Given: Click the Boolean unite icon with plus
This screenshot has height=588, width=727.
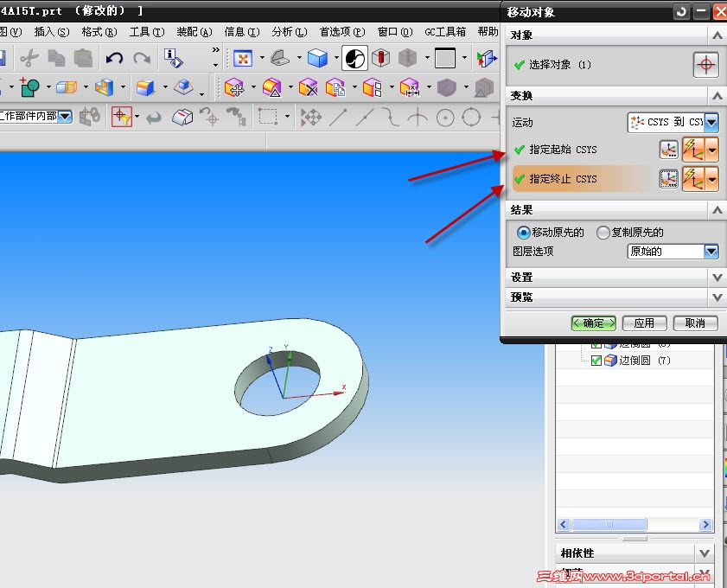Looking at the screenshot, I should [29, 87].
